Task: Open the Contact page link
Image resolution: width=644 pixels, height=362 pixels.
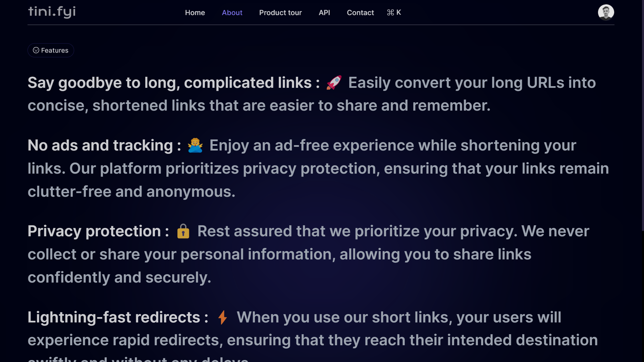Action: [x=360, y=13]
